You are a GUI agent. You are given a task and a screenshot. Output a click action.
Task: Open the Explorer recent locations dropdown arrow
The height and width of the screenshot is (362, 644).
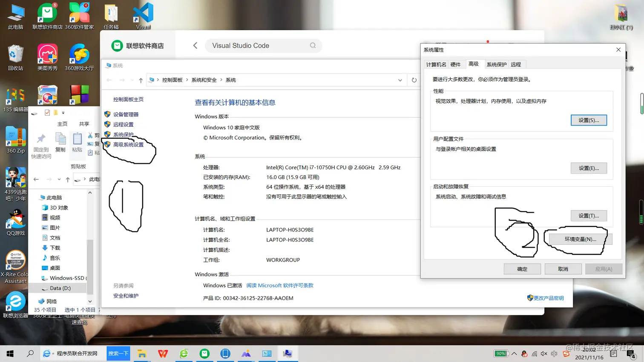[59, 180]
